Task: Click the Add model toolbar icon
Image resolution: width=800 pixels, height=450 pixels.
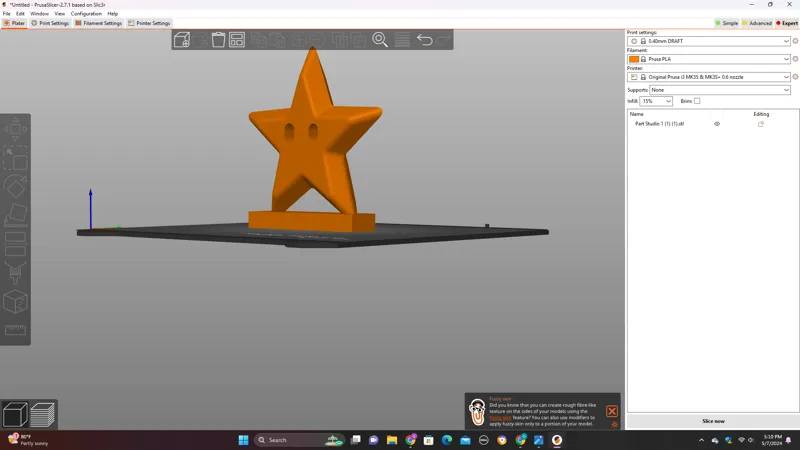Action: tap(182, 40)
